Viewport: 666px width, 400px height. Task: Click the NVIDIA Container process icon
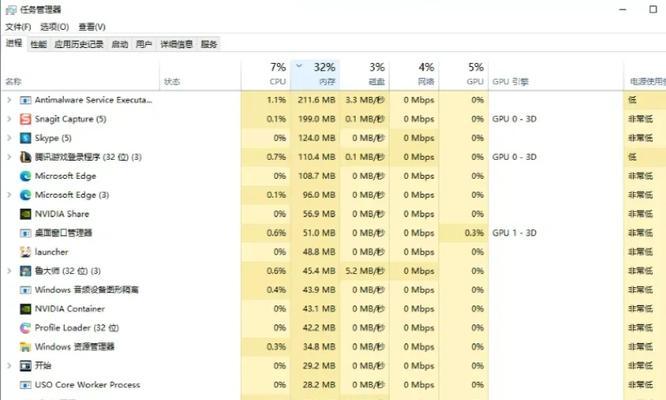click(x=25, y=309)
